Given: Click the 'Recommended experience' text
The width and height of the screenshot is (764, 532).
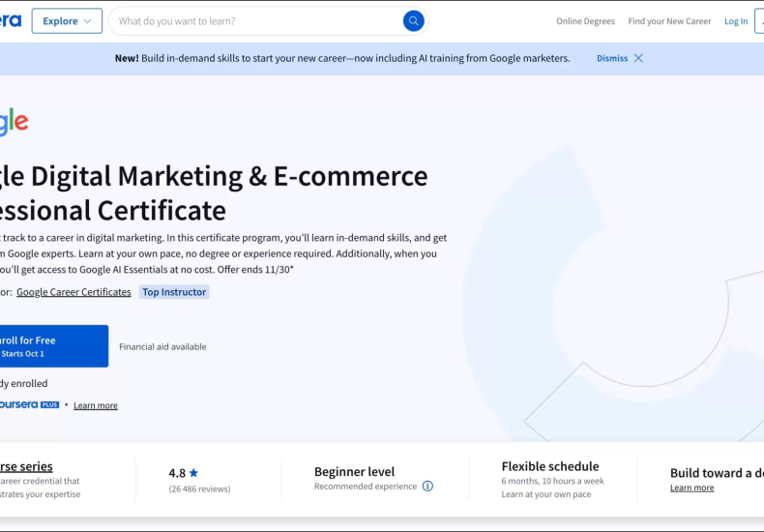Looking at the screenshot, I should tap(366, 487).
